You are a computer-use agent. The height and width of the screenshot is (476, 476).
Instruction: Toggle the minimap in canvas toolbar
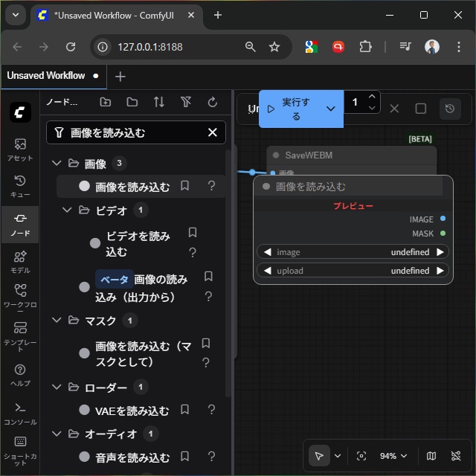(431, 456)
